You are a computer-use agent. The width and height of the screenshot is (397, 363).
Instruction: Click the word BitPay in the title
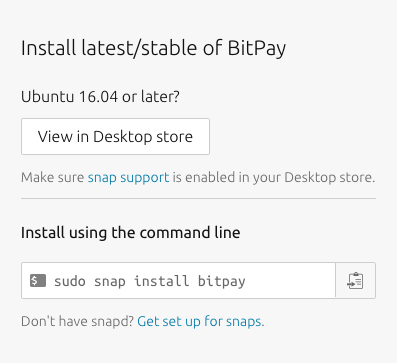click(257, 49)
